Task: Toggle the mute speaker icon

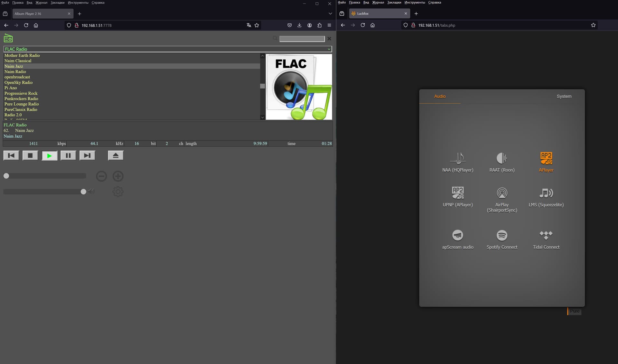Action: tap(92, 191)
